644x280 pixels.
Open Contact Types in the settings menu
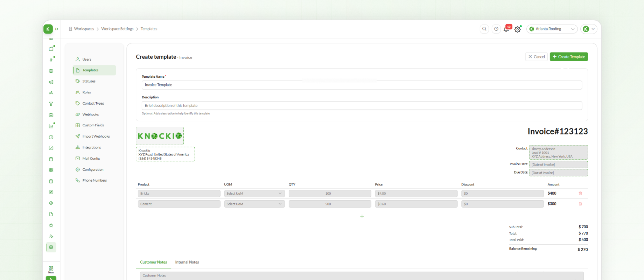tap(94, 104)
